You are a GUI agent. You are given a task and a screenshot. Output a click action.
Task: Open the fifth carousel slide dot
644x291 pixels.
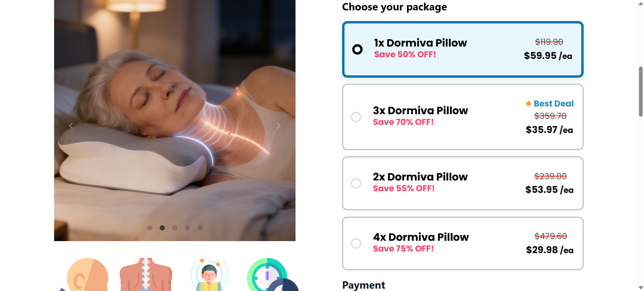click(x=200, y=228)
